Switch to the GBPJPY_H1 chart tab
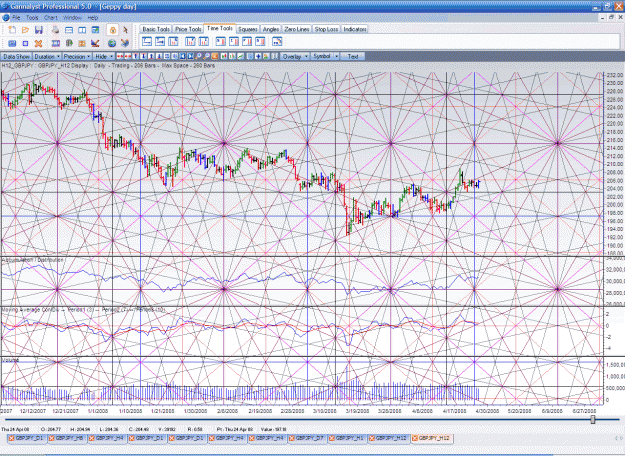Screen dimensions: 625x456 (348, 438)
